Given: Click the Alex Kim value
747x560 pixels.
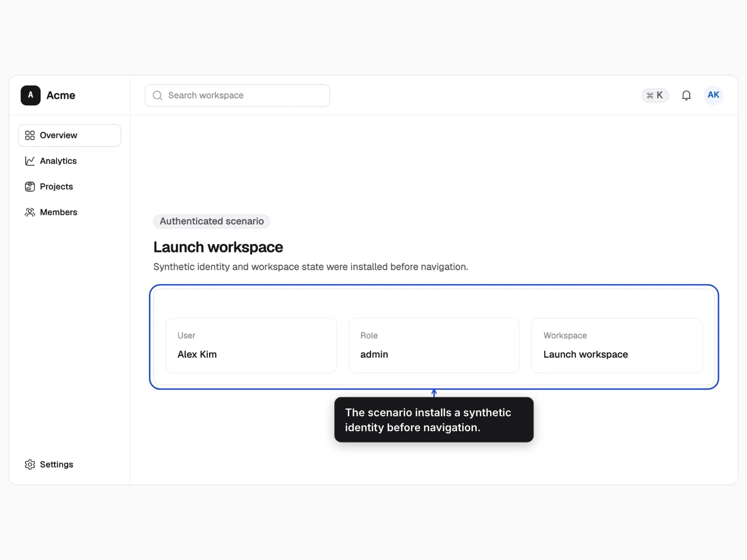Looking at the screenshot, I should [197, 354].
